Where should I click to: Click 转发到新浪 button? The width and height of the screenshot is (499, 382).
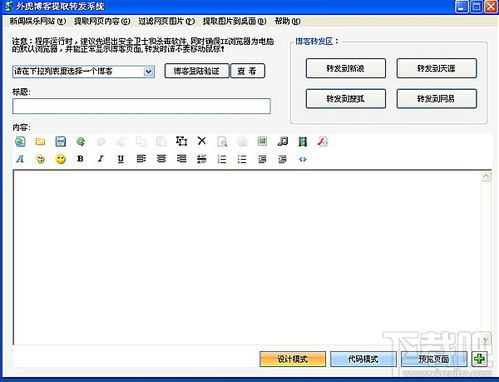coord(346,68)
